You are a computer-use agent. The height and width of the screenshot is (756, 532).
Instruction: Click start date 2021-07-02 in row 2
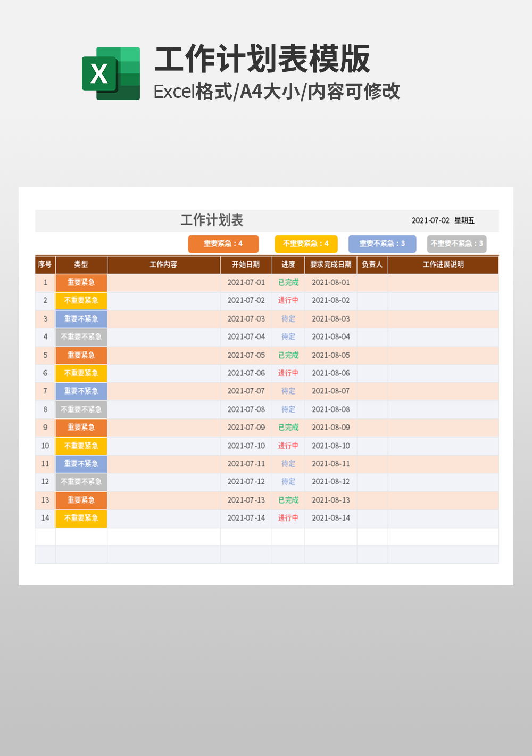click(246, 301)
